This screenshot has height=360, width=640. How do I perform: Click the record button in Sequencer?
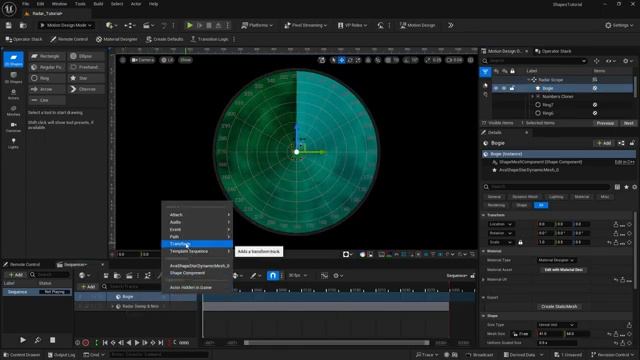pyautogui.click(x=86, y=343)
